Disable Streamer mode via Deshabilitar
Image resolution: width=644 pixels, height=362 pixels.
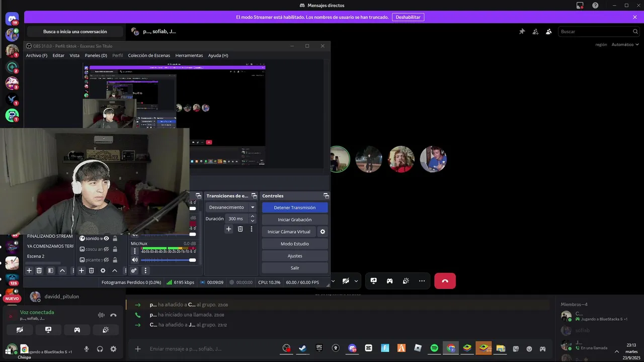click(408, 17)
